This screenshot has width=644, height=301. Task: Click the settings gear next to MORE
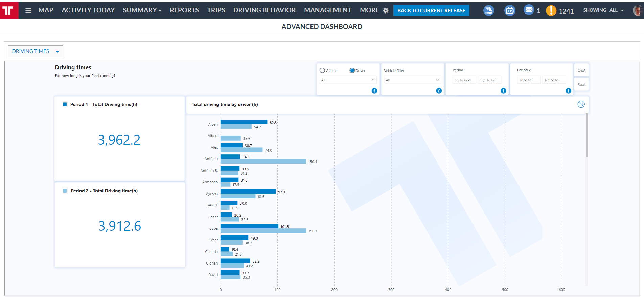point(386,10)
